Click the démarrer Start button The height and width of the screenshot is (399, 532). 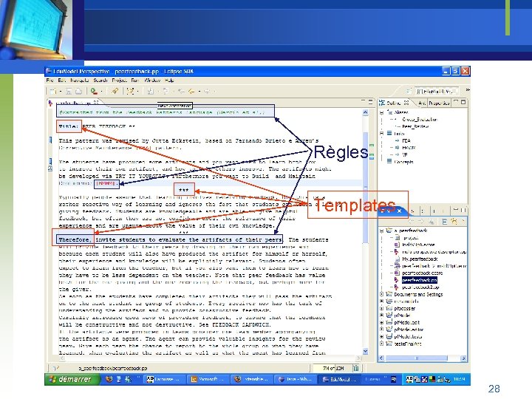72,379
